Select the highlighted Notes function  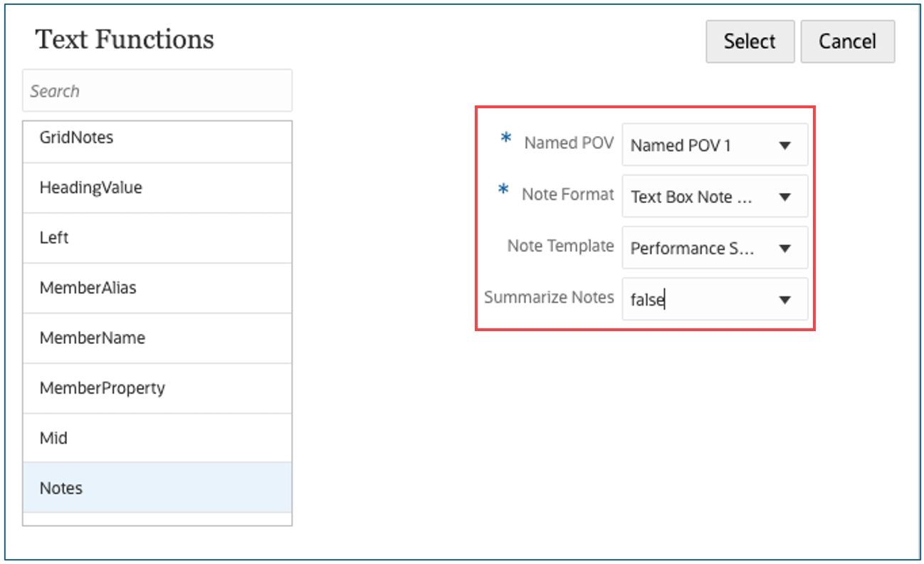(x=157, y=488)
